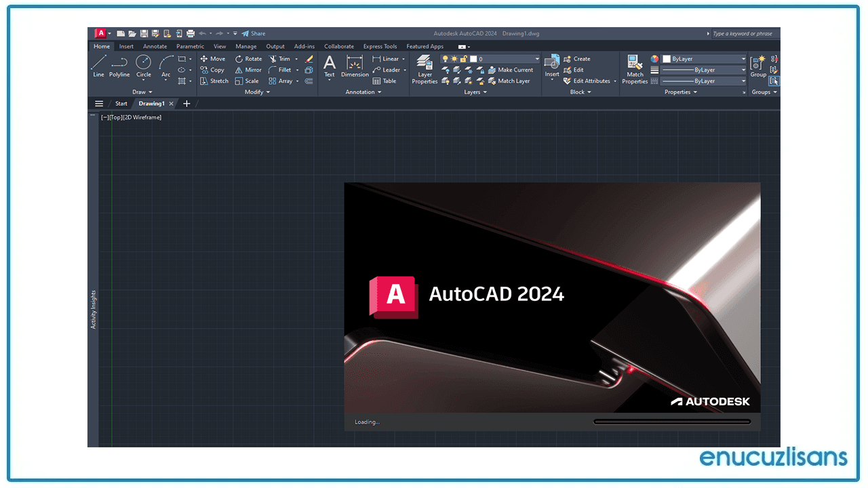Viewport: 868px width, 488px height.
Task: Expand the Annotation panel
Action: pyautogui.click(x=363, y=91)
